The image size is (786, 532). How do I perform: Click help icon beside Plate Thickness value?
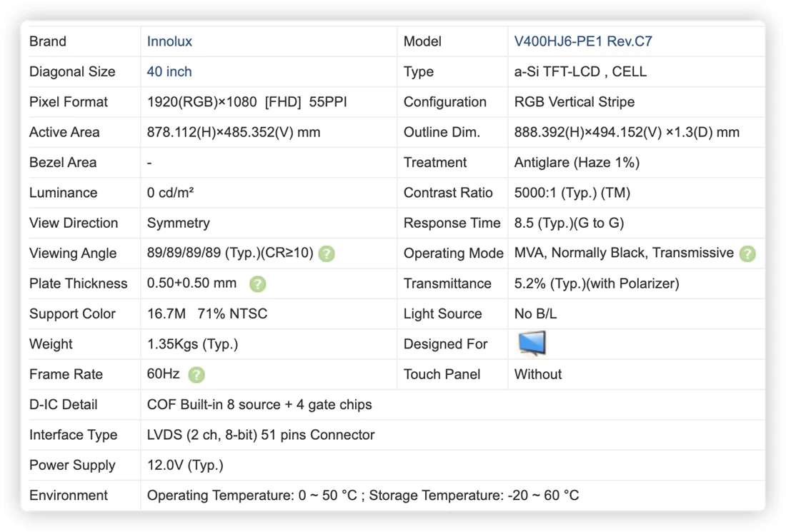coord(258,284)
